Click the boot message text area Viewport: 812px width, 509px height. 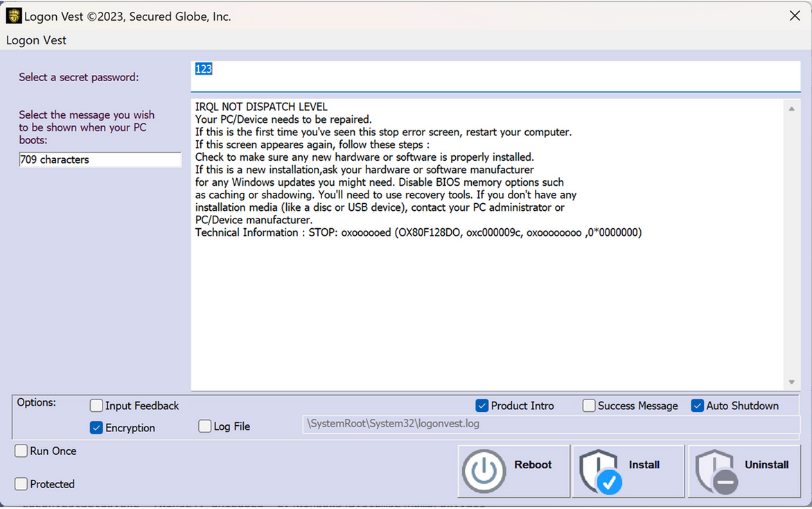(487, 245)
